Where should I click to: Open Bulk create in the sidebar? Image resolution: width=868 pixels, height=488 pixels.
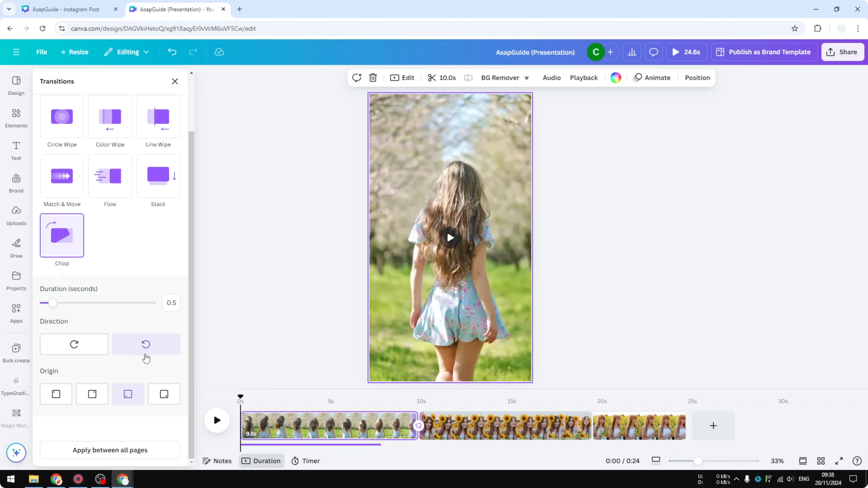click(x=16, y=352)
